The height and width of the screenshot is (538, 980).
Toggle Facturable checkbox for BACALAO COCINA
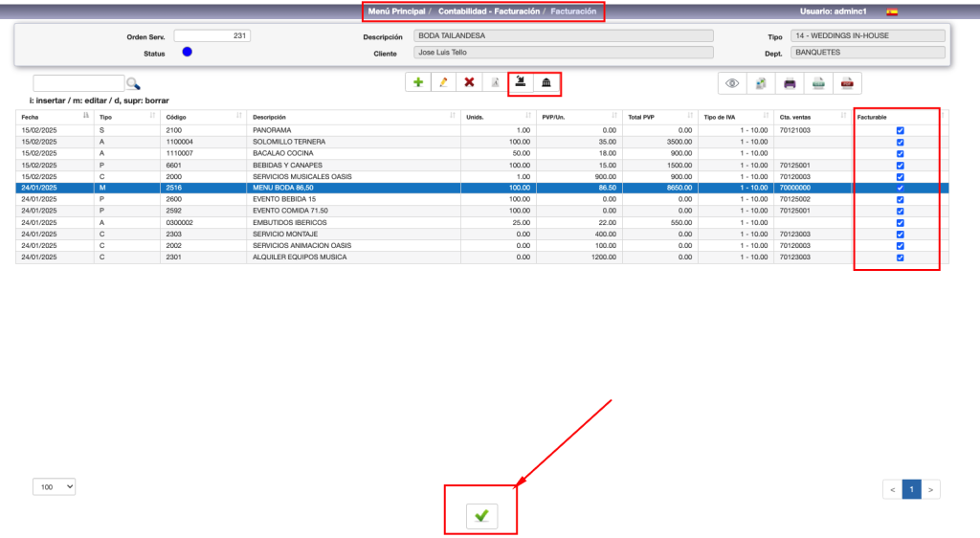pyautogui.click(x=900, y=153)
